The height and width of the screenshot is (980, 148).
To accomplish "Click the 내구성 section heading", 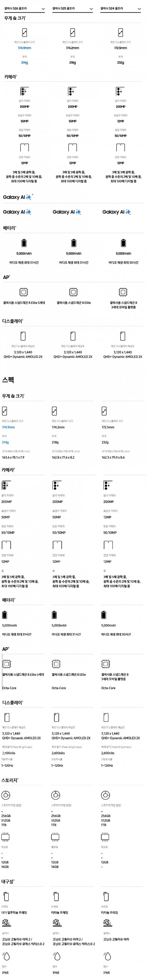I will (x=8, y=881).
